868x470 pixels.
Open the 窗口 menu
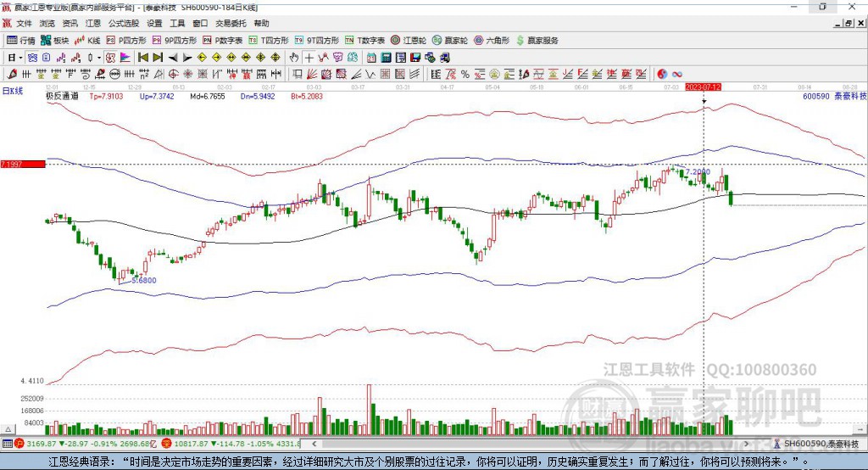point(200,23)
